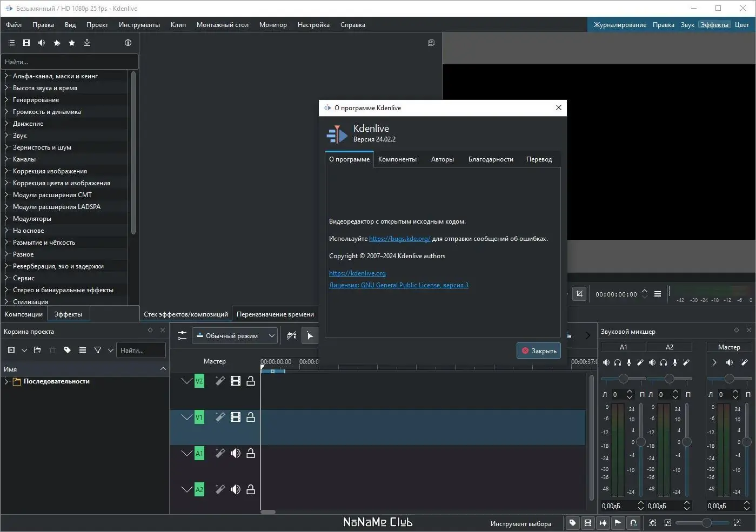Open track effects on V1 track
This screenshot has height=532, width=756.
pos(220,417)
